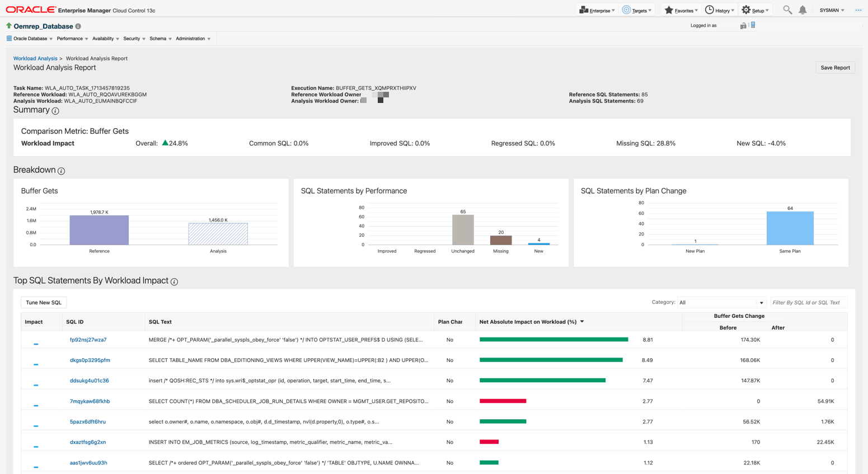This screenshot has width=868, height=474.
Task: Open the Category All dropdown
Action: (x=721, y=302)
